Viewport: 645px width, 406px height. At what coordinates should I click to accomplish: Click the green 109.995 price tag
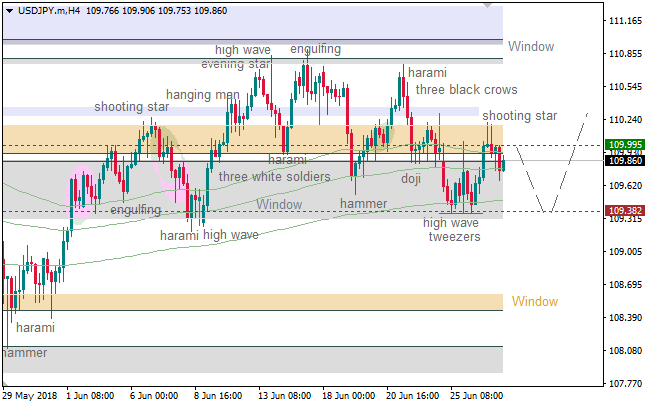[623, 145]
